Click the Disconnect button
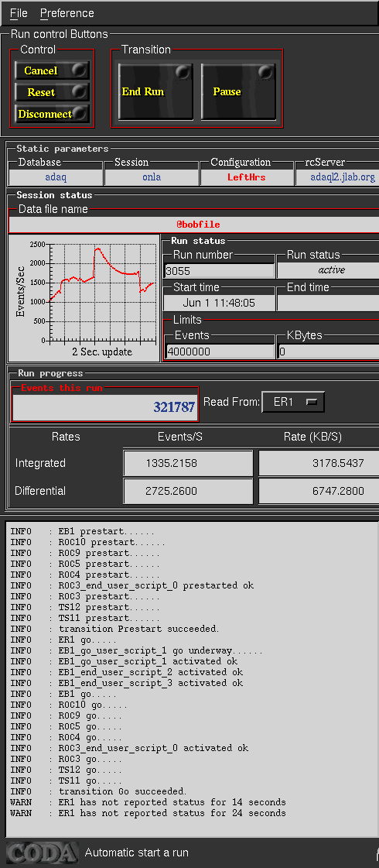This screenshot has width=379, height=868. tap(52, 114)
